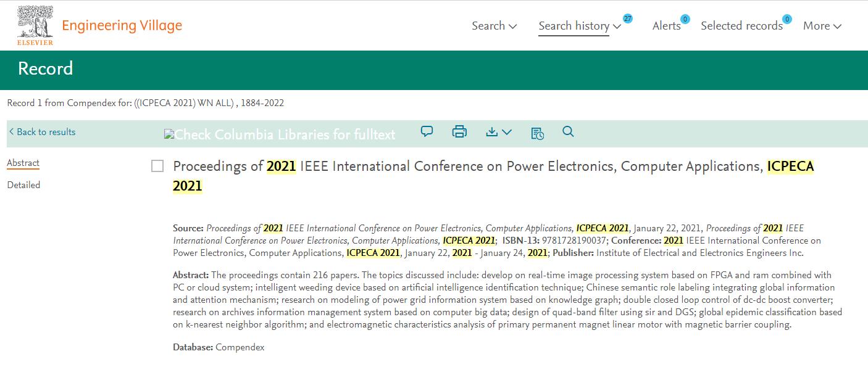868x383 pixels.
Task: Save record to search history
Action: click(536, 132)
